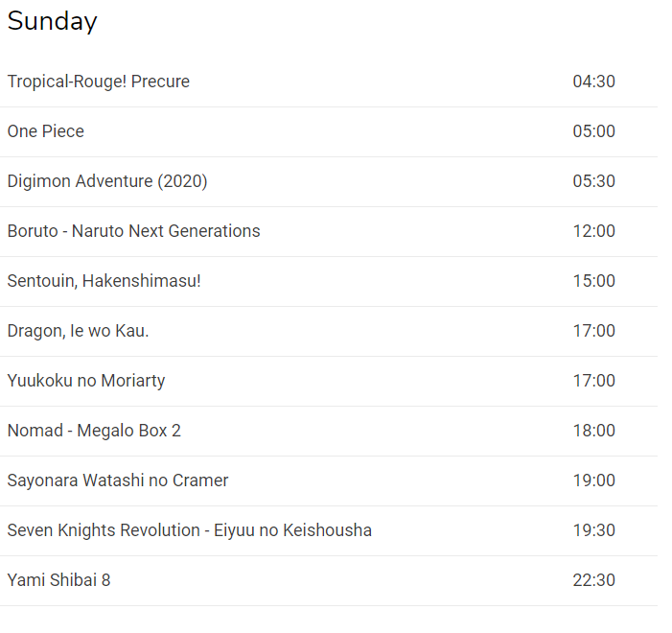Click Sayonara Watashi no Cramer
672x633 pixels.
(118, 481)
